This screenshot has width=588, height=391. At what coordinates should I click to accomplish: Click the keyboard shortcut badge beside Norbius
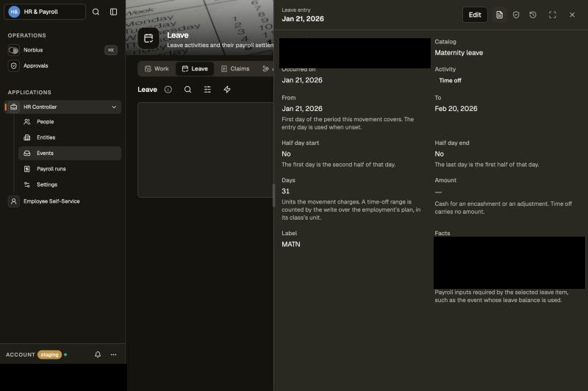pos(111,50)
